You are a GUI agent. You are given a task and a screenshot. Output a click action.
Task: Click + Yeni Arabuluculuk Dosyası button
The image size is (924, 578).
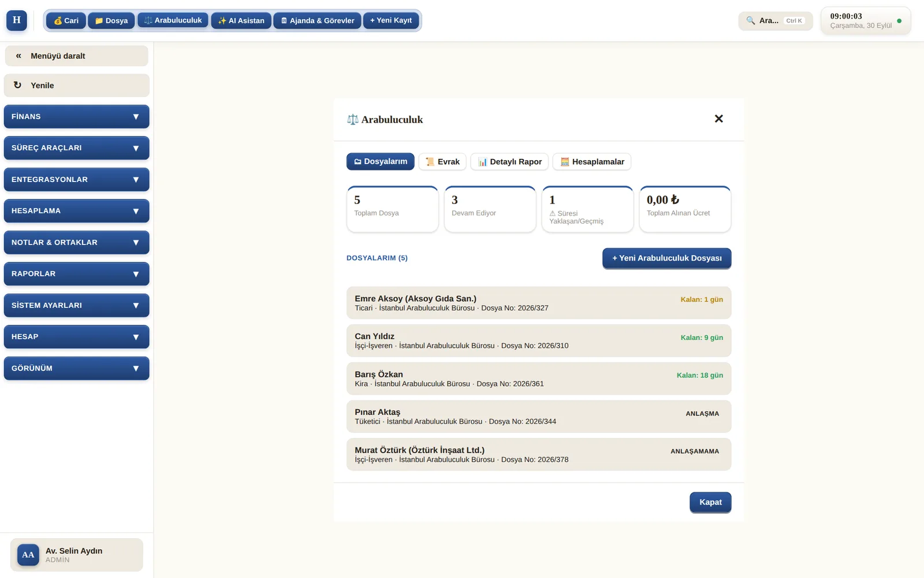point(667,258)
